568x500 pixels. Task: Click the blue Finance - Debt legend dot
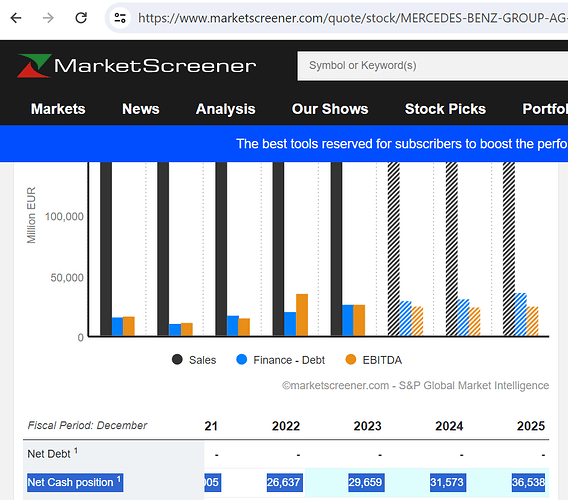pyautogui.click(x=241, y=359)
